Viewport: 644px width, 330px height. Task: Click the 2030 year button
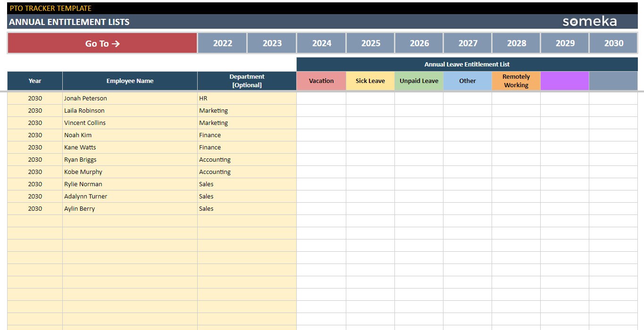(614, 43)
